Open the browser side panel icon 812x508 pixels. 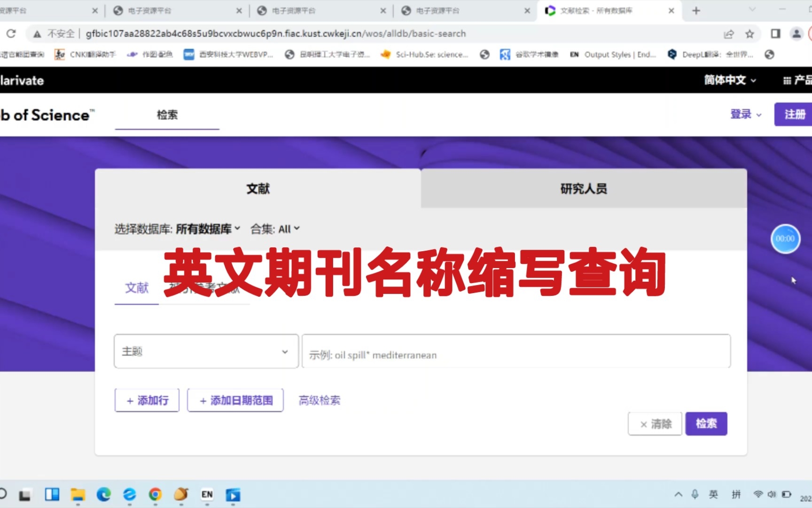[775, 33]
